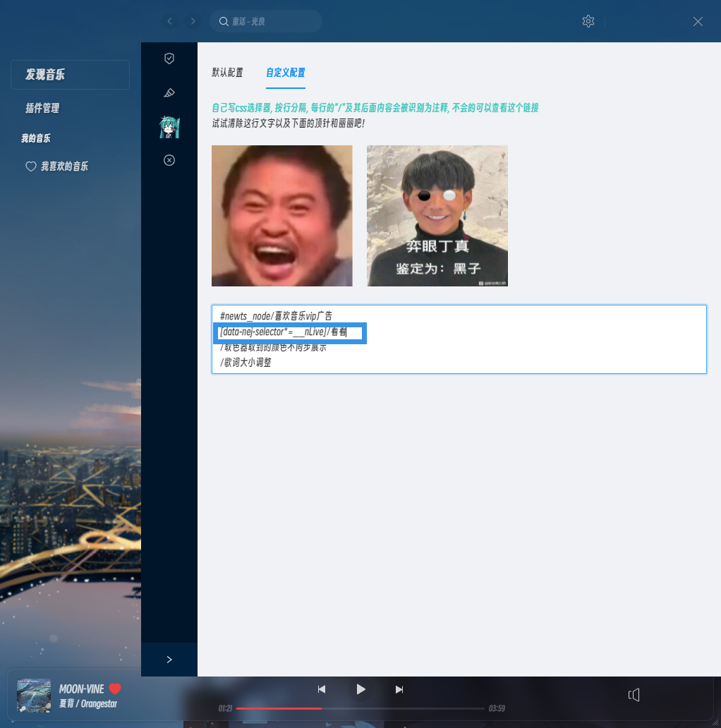
Task: Open the settings gear
Action: pos(588,21)
